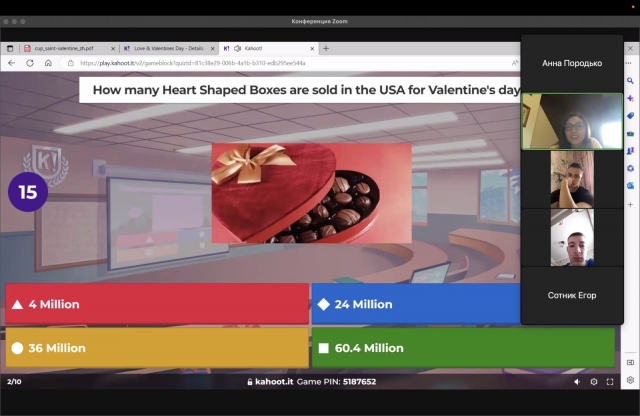Open the Shopping tag sidebar icon
Viewport: 640px width, 416px height.
click(x=630, y=116)
